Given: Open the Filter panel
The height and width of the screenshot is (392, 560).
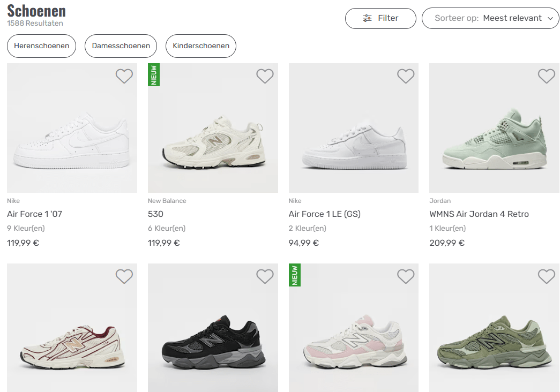Looking at the screenshot, I should point(380,18).
